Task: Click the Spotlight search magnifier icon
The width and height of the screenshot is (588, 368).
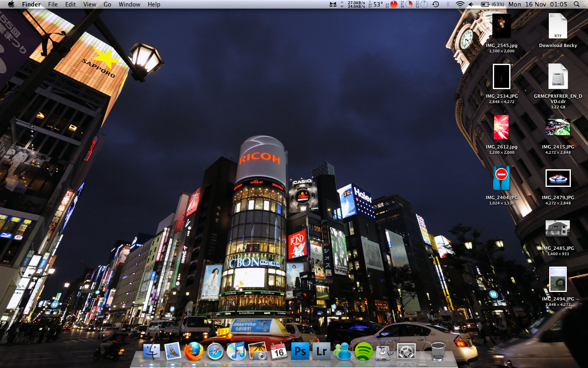Action: 577,4
